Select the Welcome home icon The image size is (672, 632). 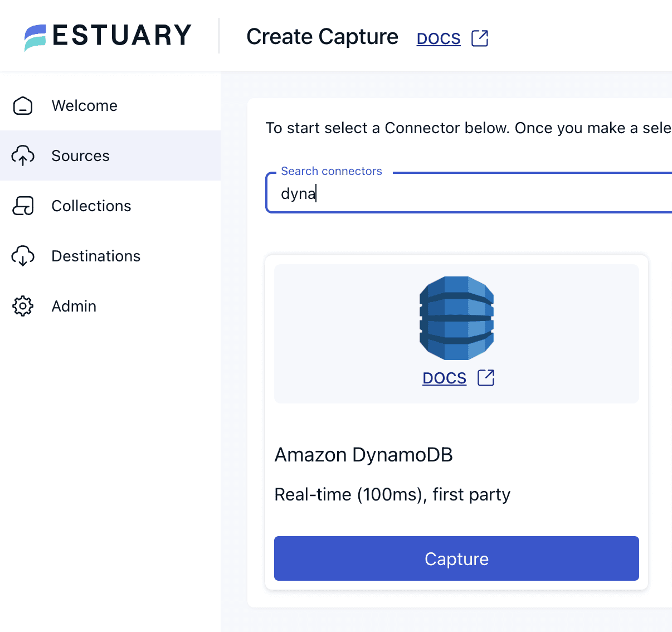[22, 105]
